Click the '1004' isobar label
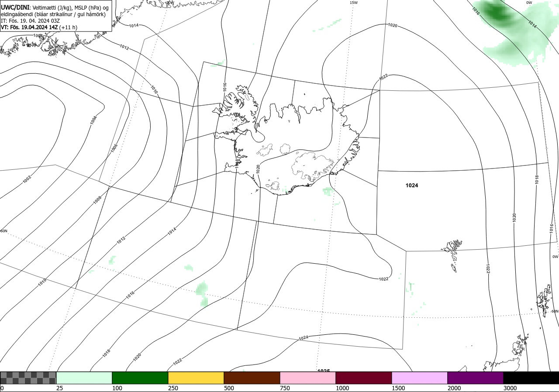The height and width of the screenshot is (392, 559). click(93, 120)
